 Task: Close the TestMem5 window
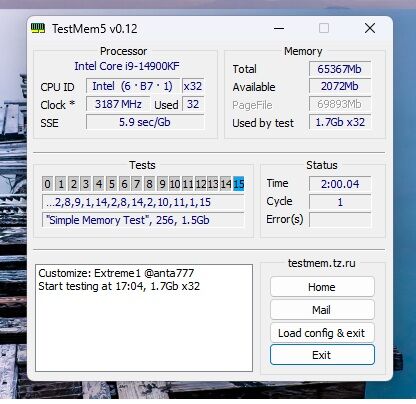tap(370, 28)
